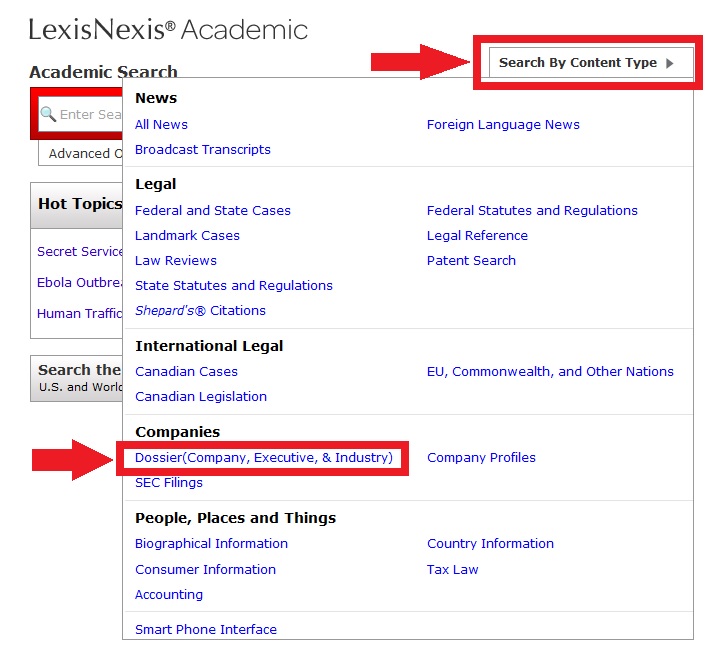Choose Landmark Cases
The image size is (707, 653).
[187, 235]
